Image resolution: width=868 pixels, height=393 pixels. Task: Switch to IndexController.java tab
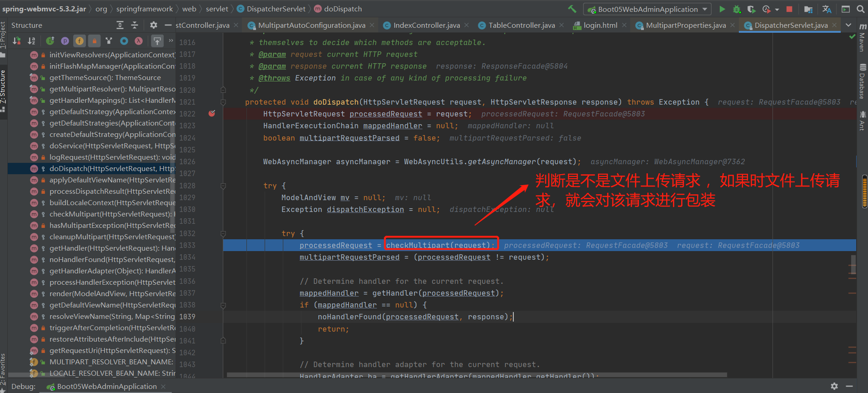(426, 25)
